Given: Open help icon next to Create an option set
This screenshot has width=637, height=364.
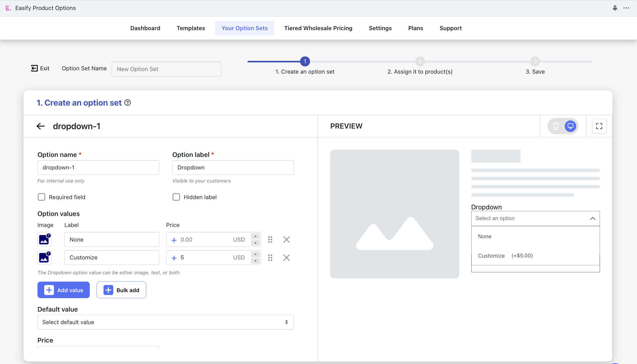Looking at the screenshot, I should coord(128,103).
